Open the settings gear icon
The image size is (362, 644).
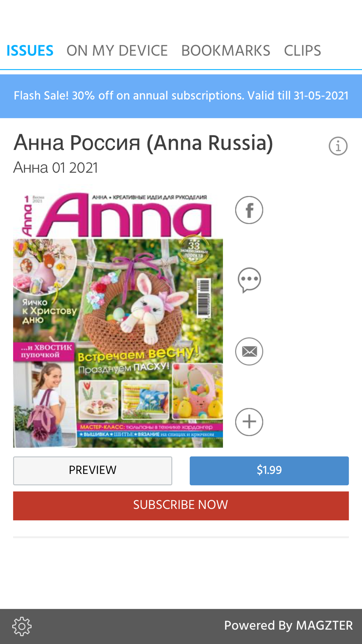click(x=22, y=626)
